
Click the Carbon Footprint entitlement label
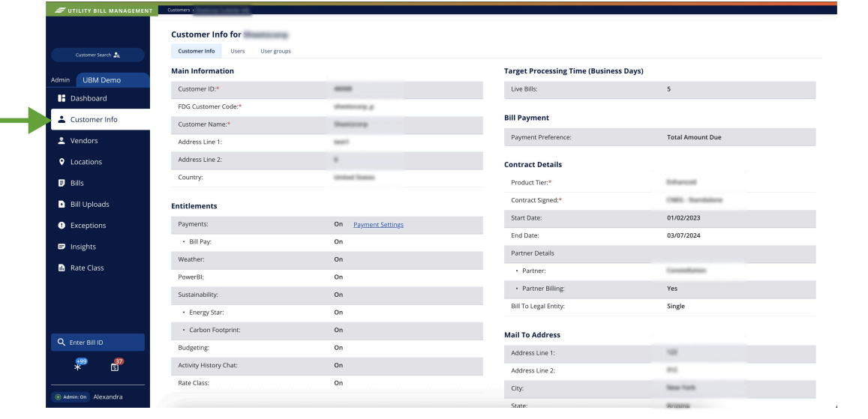[x=215, y=330]
